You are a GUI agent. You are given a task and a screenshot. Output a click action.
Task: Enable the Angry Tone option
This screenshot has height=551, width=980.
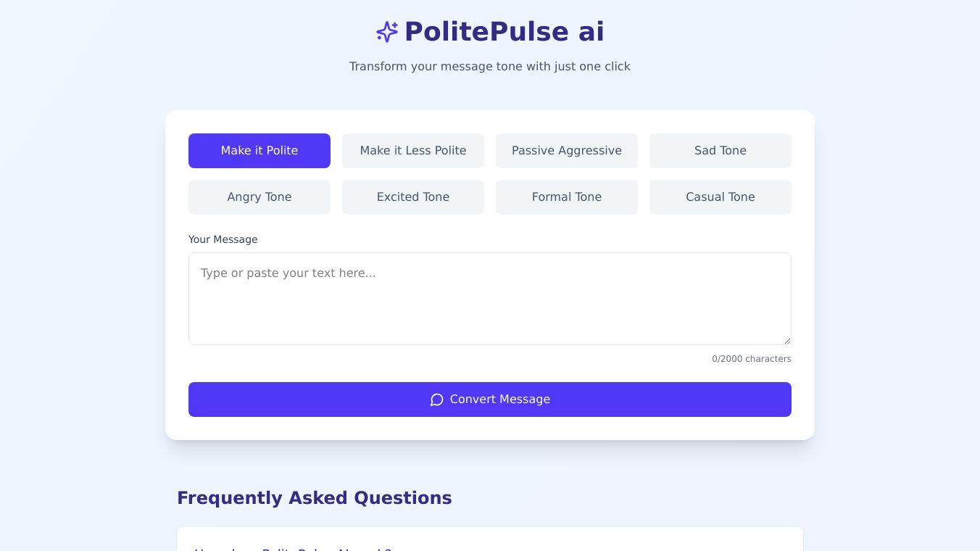259,197
